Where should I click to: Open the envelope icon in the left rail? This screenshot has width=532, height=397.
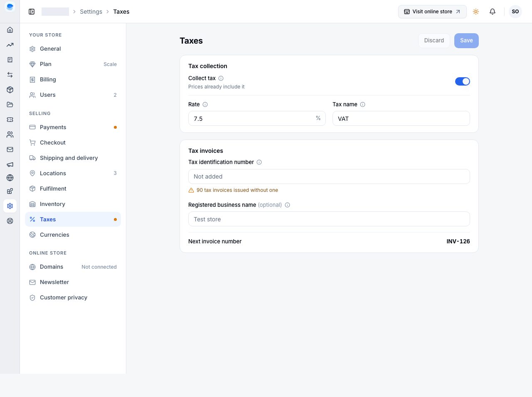[10, 149]
